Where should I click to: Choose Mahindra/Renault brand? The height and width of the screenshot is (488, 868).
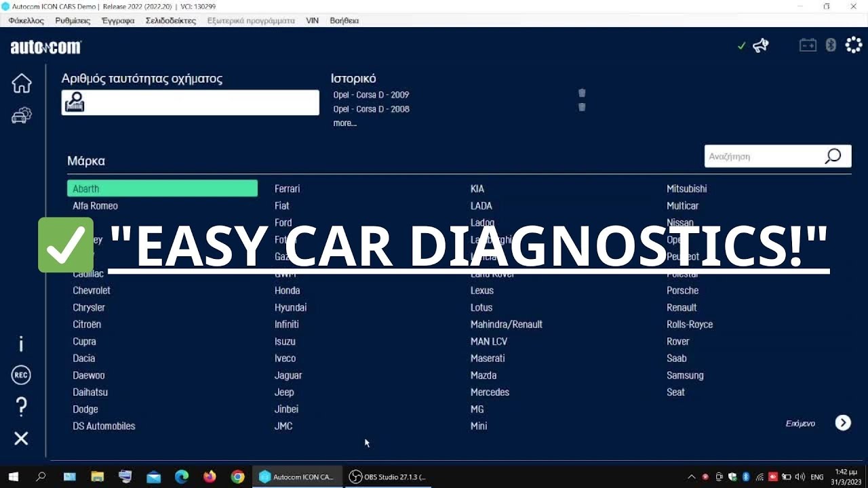(507, 324)
